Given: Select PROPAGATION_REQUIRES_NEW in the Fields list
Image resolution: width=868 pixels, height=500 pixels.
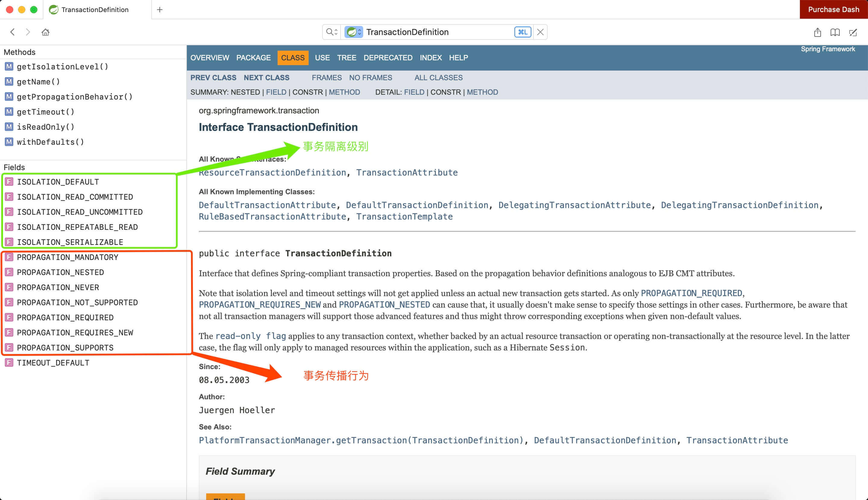Looking at the screenshot, I should (x=75, y=332).
